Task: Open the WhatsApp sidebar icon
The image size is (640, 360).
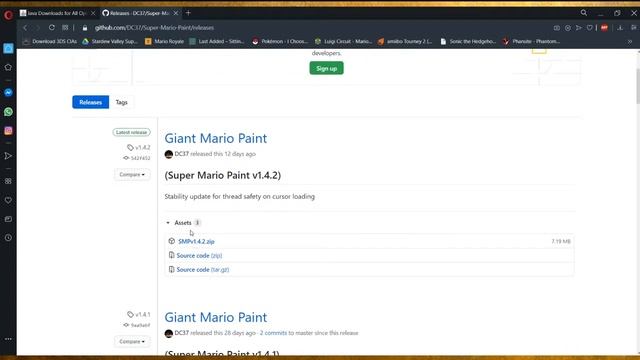Action: 8,112
